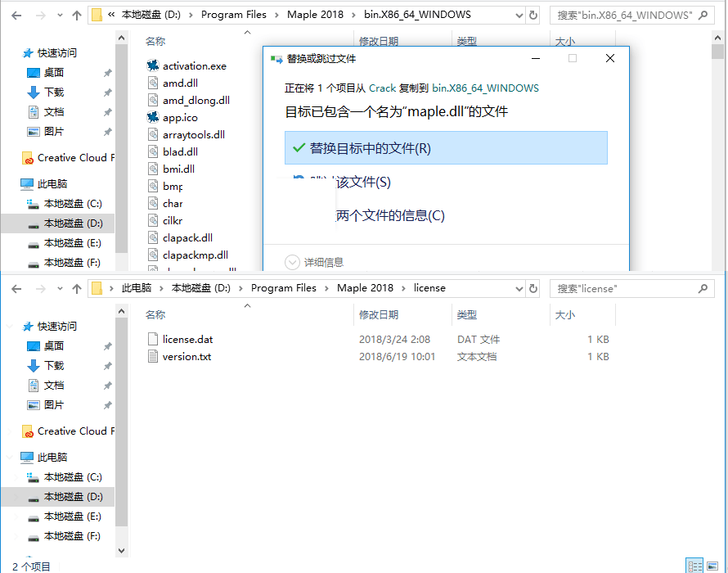Choose 跳过该文件 to skip the file
Screen dimensions: 728x573
click(x=446, y=183)
